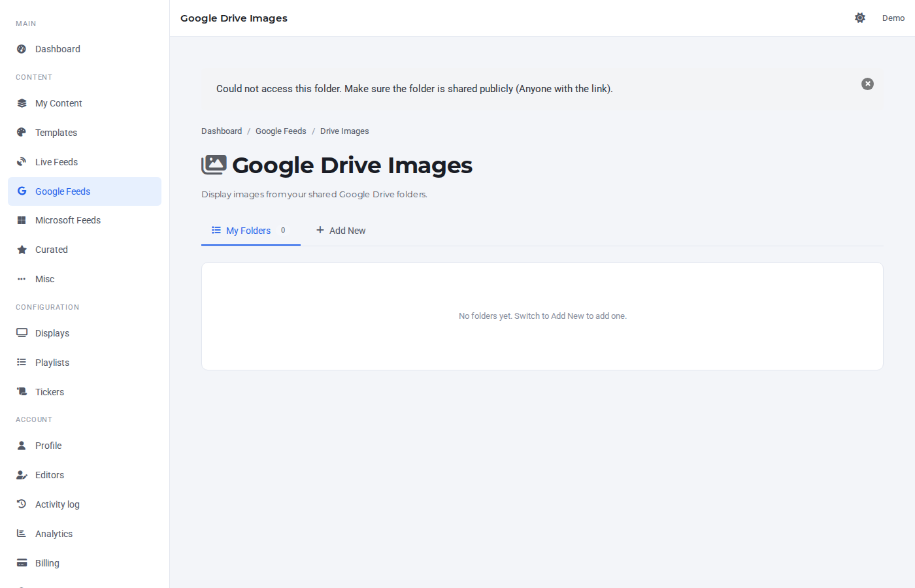Open the Profile account page
This screenshot has height=588, width=915.
point(84,446)
